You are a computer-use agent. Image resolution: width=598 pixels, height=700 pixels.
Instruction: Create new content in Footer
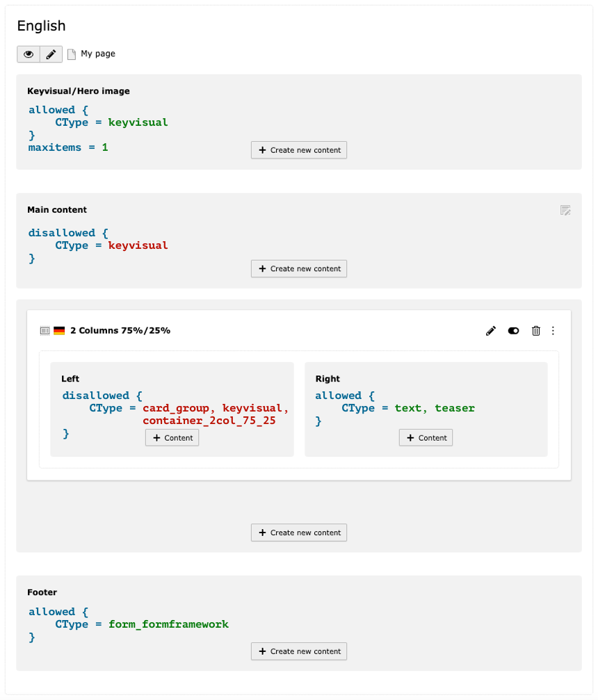(x=299, y=651)
